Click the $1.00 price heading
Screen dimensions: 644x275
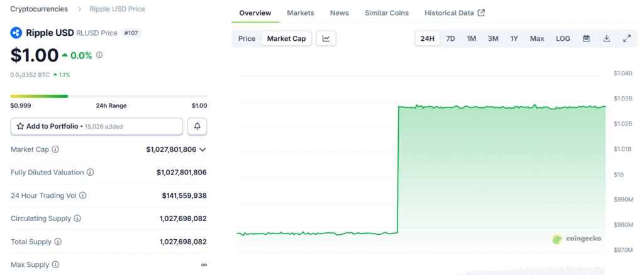(x=35, y=55)
